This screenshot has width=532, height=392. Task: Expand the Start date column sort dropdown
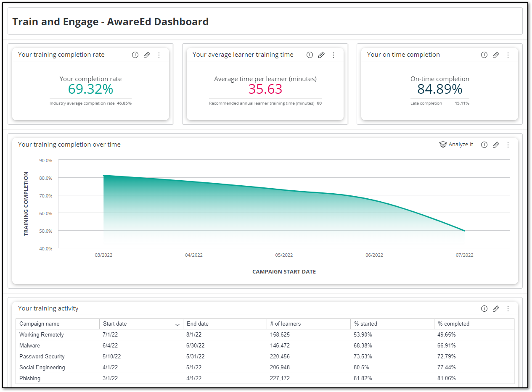tap(177, 324)
